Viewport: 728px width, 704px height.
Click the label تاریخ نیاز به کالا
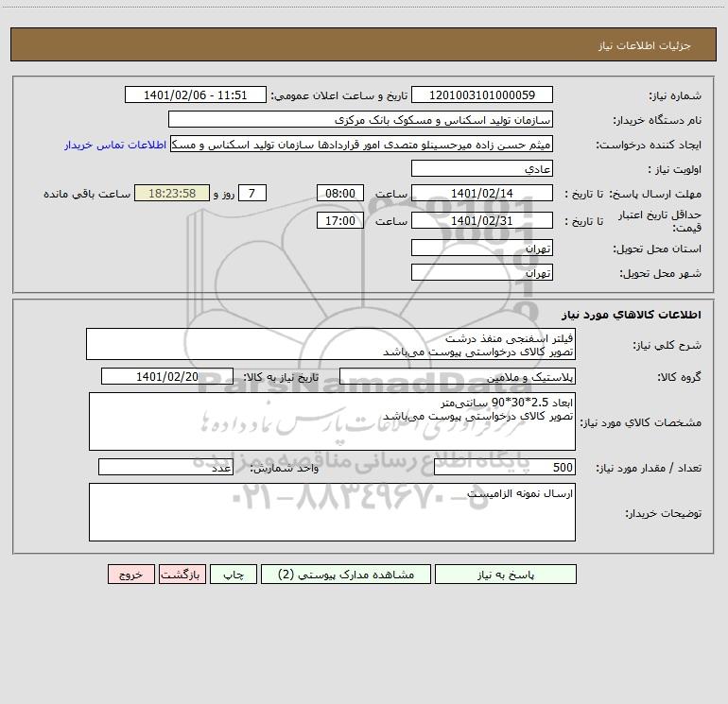[281, 377]
